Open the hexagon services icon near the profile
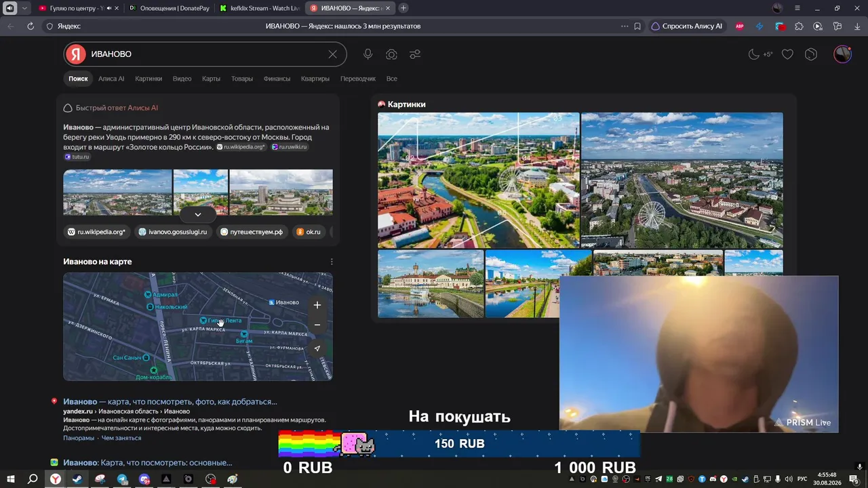This screenshot has width=868, height=488. pyautogui.click(x=811, y=54)
